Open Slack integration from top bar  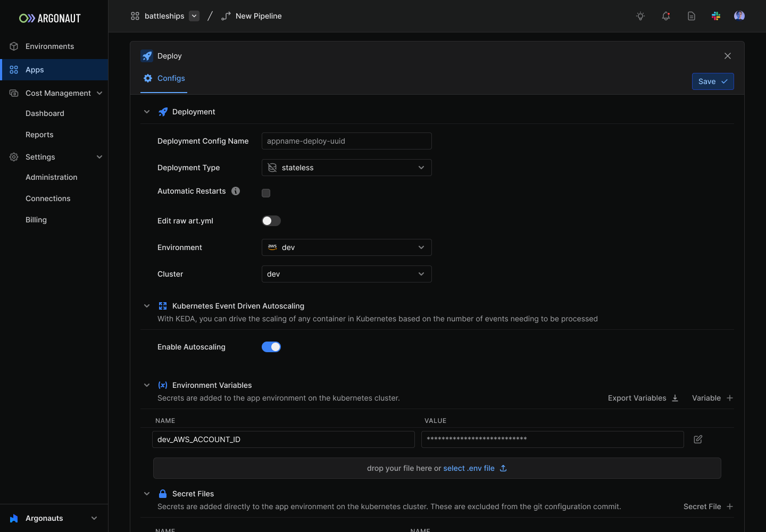click(716, 16)
